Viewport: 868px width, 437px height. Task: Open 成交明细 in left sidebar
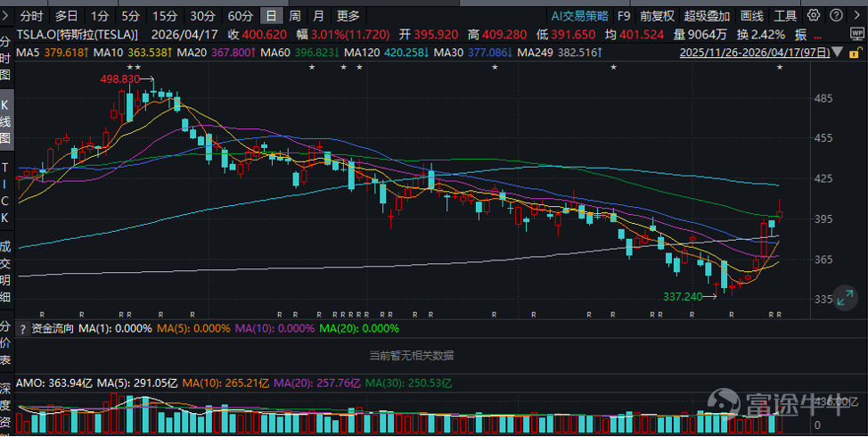pos(5,271)
